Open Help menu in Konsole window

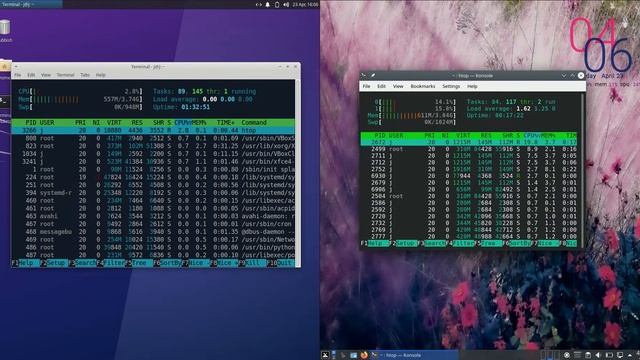click(x=472, y=86)
